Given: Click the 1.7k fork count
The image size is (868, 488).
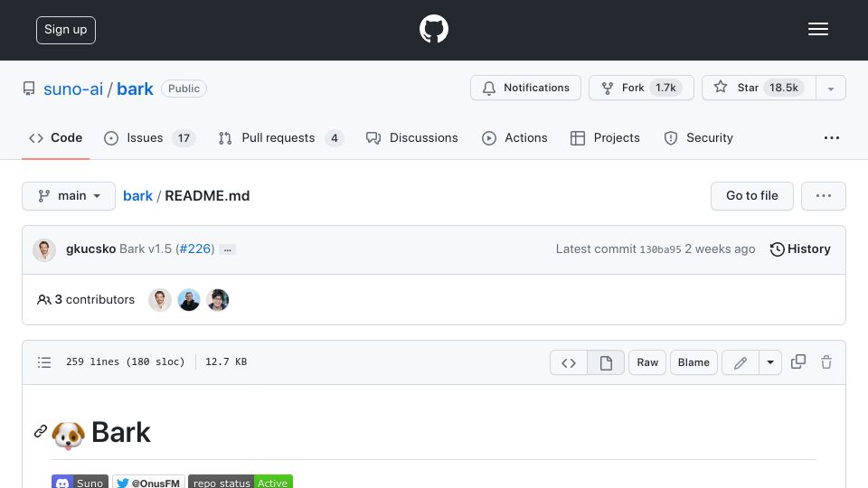Looking at the screenshot, I should pyautogui.click(x=666, y=88).
